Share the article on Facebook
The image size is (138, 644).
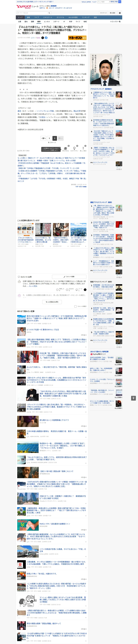pyautogui.click(x=46, y=38)
